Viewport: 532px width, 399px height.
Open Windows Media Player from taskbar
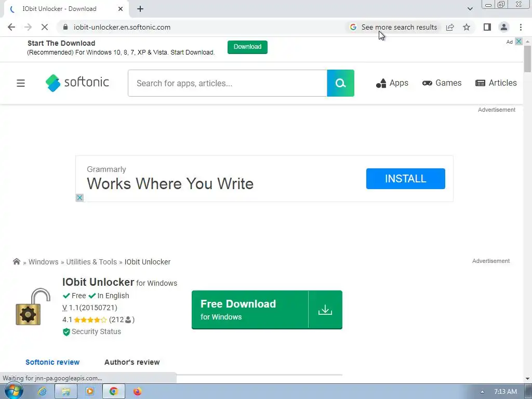coord(90,392)
